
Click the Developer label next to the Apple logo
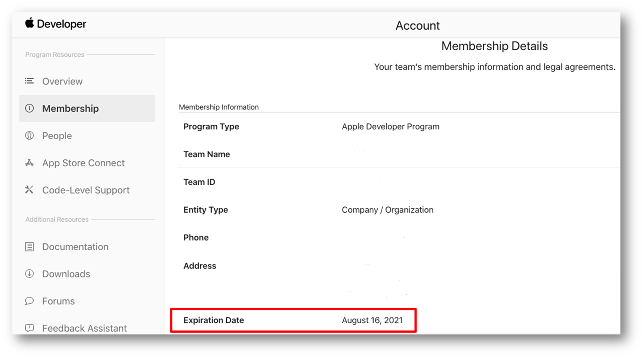(x=62, y=24)
